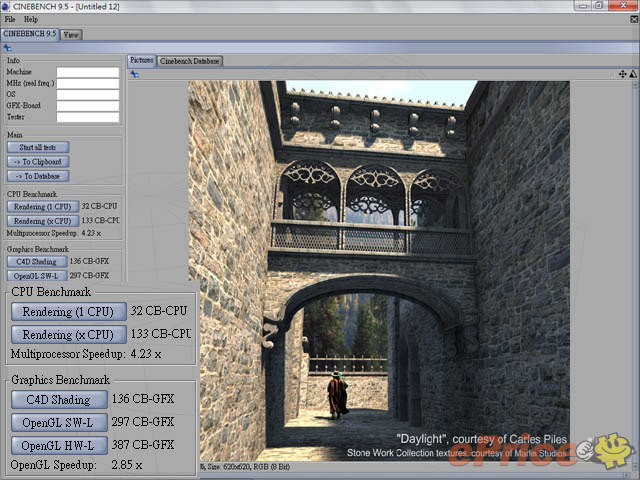Viewport: 640px width, 480px height.
Task: Switch to the View tab
Action: point(71,35)
